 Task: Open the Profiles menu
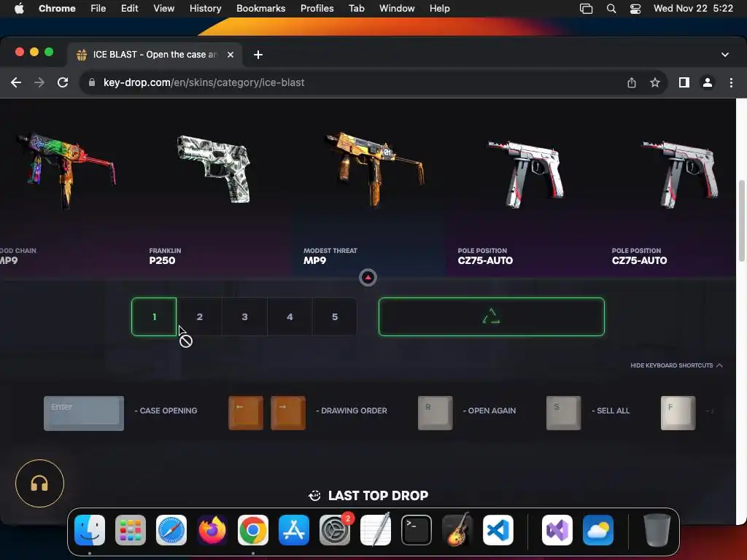click(x=317, y=8)
